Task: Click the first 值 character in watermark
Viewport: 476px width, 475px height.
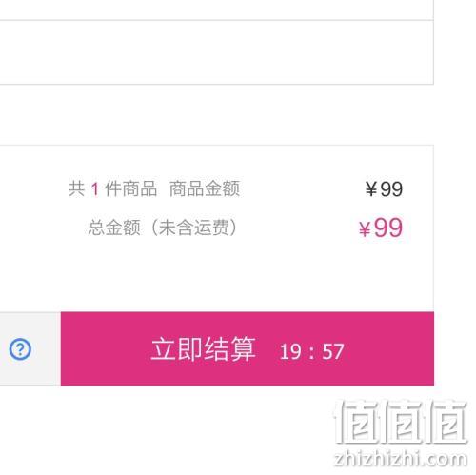Action: [356, 422]
